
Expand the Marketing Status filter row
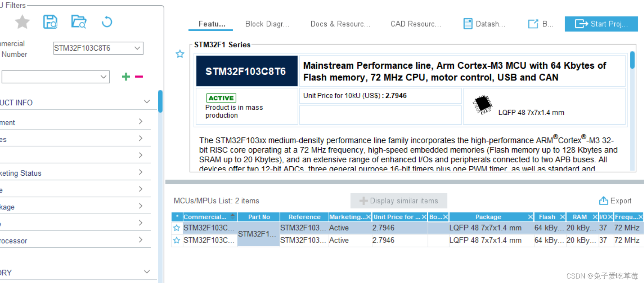click(x=141, y=172)
